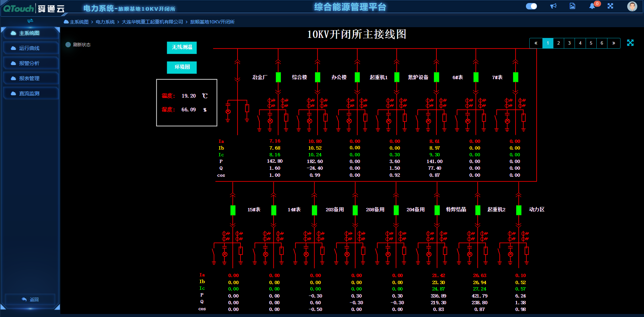Collapse sidebar using swap arrows icon
The height and width of the screenshot is (317, 644).
click(x=30, y=21)
